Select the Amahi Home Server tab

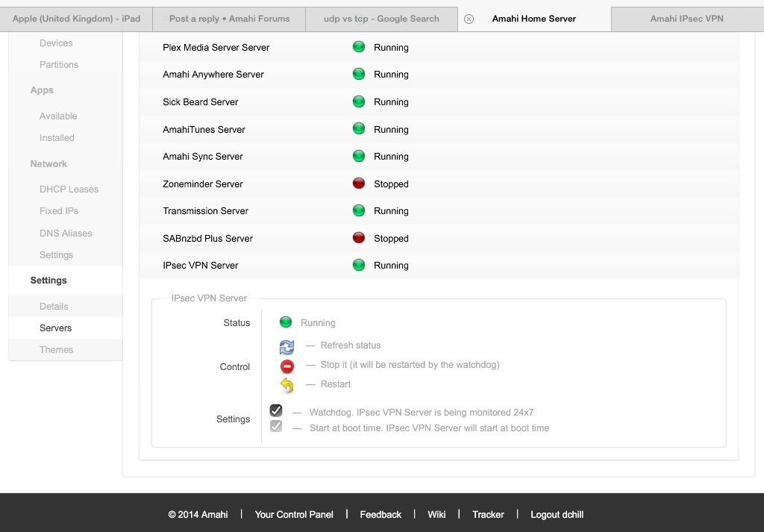pyautogui.click(x=534, y=19)
